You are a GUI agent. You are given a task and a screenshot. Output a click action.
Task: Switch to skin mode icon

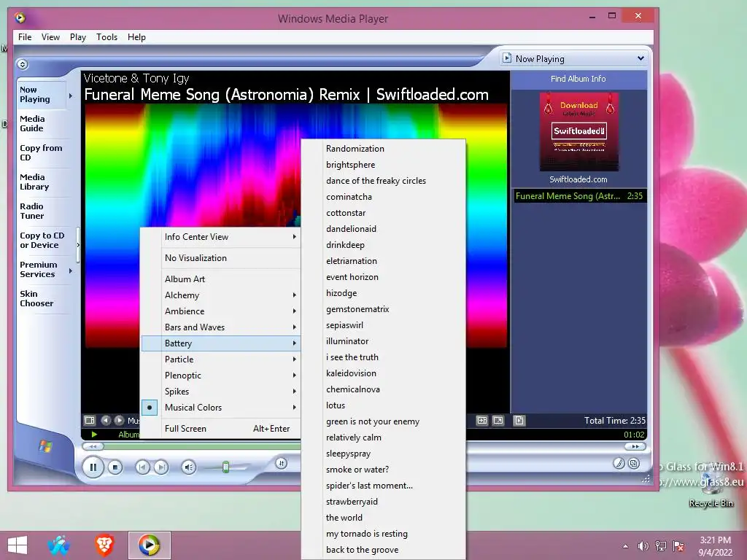[634, 463]
